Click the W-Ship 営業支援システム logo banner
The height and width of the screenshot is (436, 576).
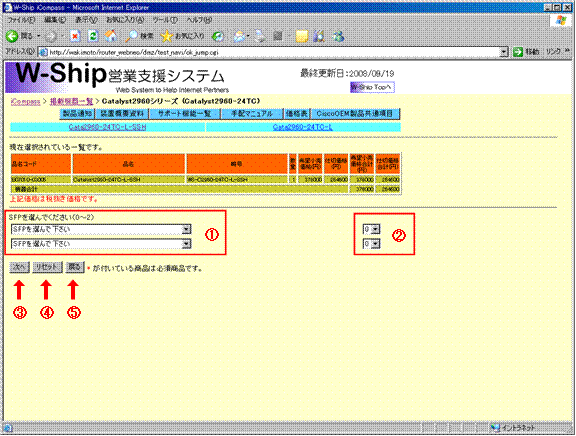pyautogui.click(x=118, y=78)
